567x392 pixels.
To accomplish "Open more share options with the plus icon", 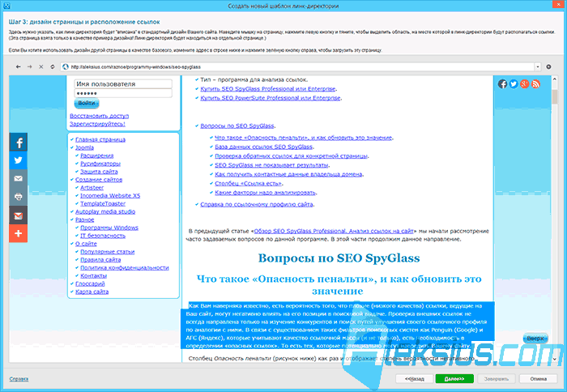I will (19, 233).
